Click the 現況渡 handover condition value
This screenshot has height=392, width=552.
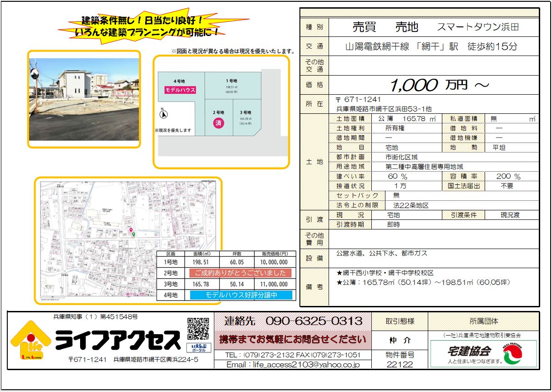point(510,215)
